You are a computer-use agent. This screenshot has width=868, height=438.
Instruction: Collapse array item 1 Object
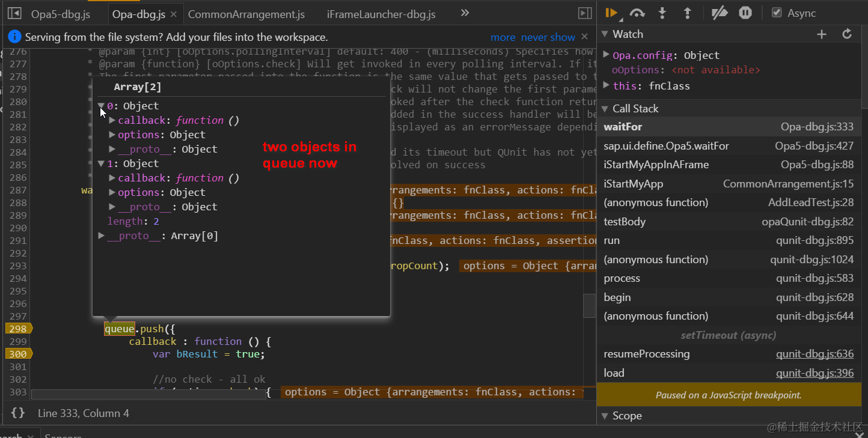click(102, 163)
